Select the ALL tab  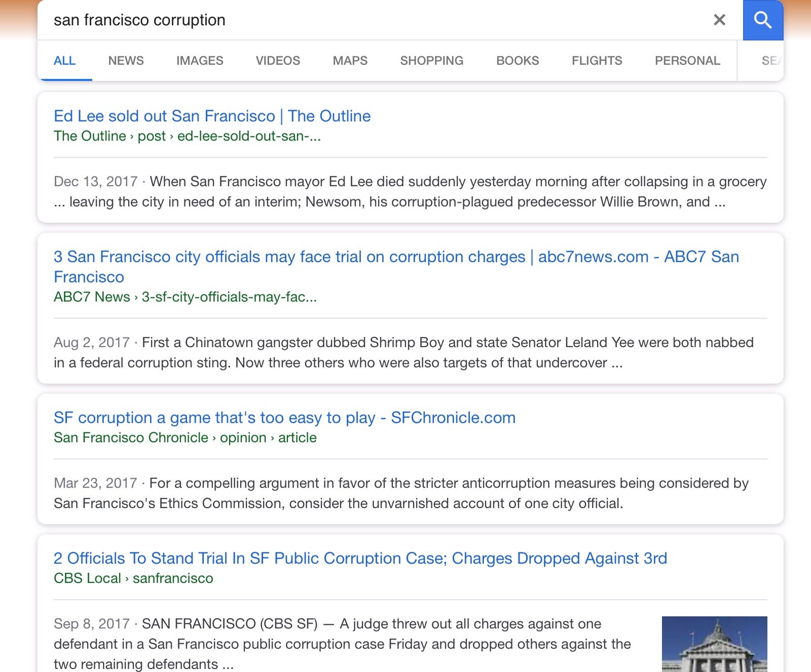64,60
